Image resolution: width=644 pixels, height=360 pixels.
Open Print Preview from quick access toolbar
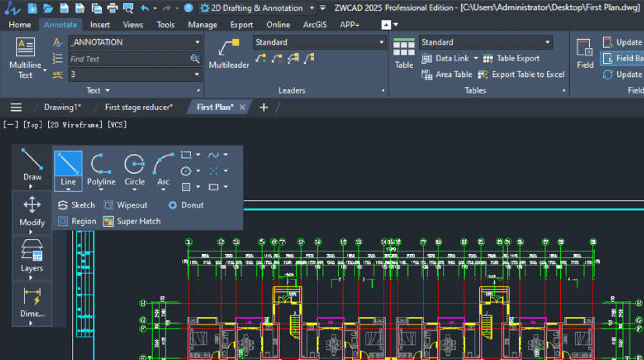(x=128, y=8)
